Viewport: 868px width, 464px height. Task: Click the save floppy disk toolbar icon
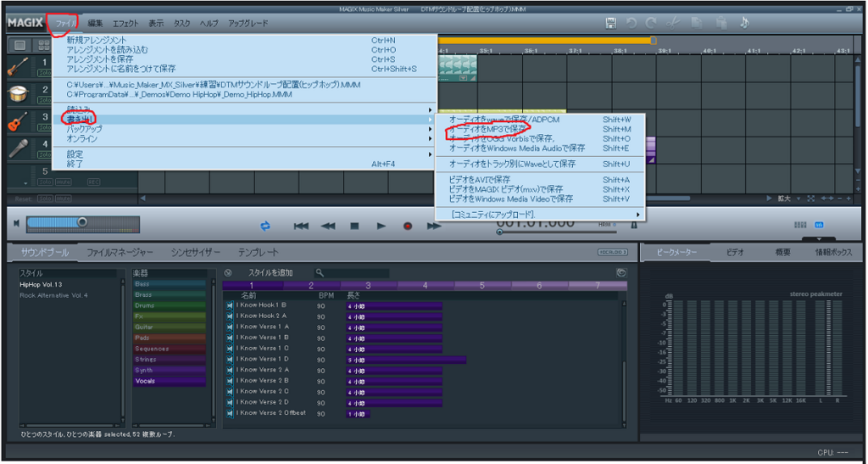point(610,23)
